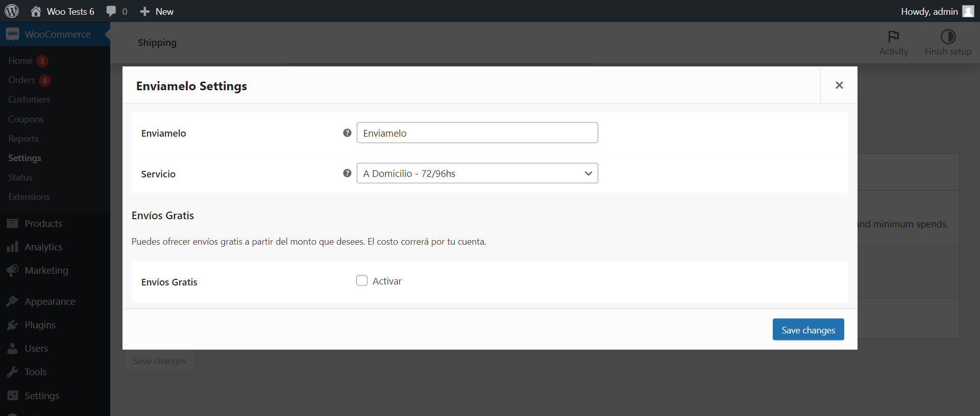Click the Plugins plug icon
This screenshot has width=980, height=416.
coord(13,325)
